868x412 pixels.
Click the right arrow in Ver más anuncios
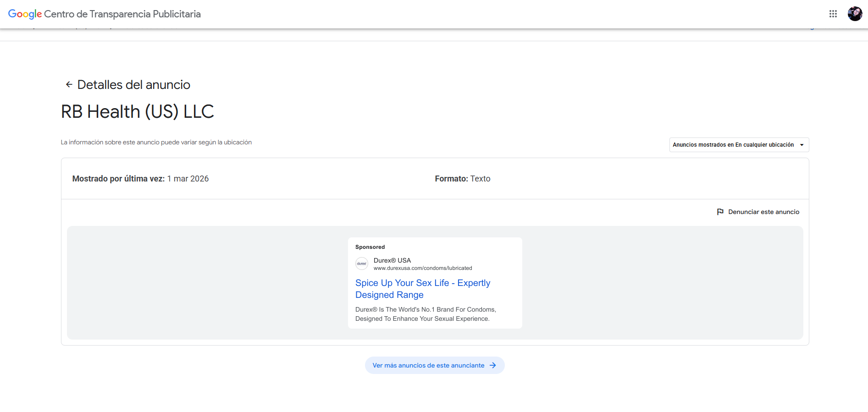coord(493,365)
